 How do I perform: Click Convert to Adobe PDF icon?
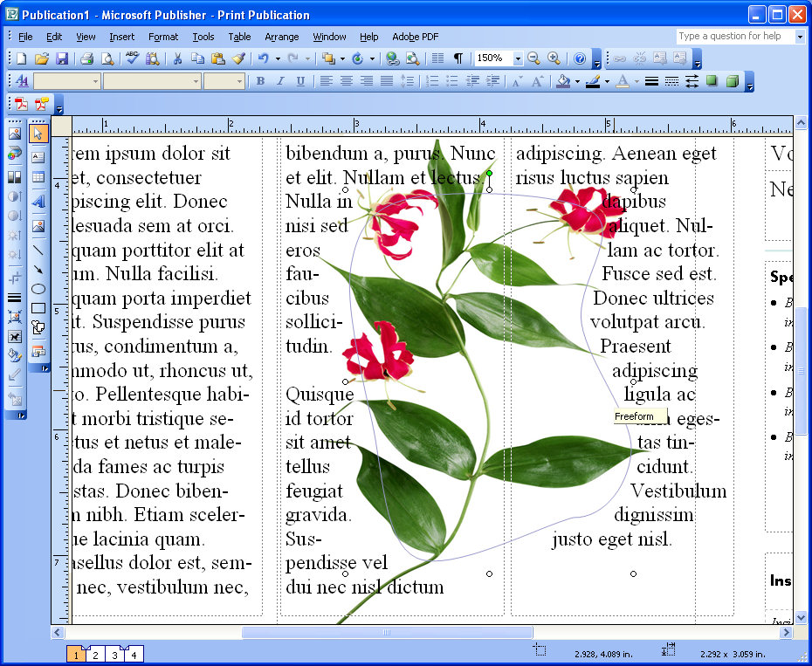pos(21,104)
